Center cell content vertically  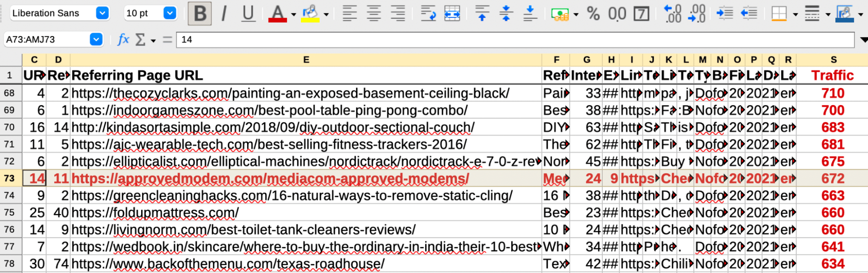click(506, 13)
